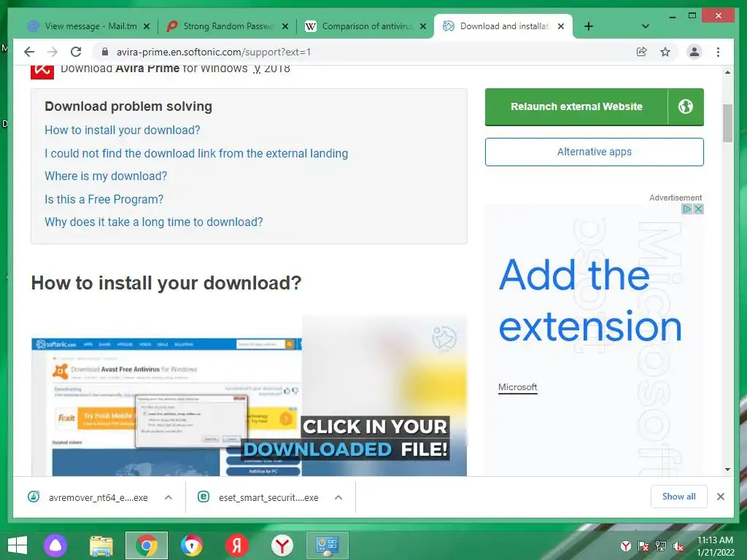Open the Chrome-colored shield browser icon
747x560 pixels.
click(x=192, y=545)
